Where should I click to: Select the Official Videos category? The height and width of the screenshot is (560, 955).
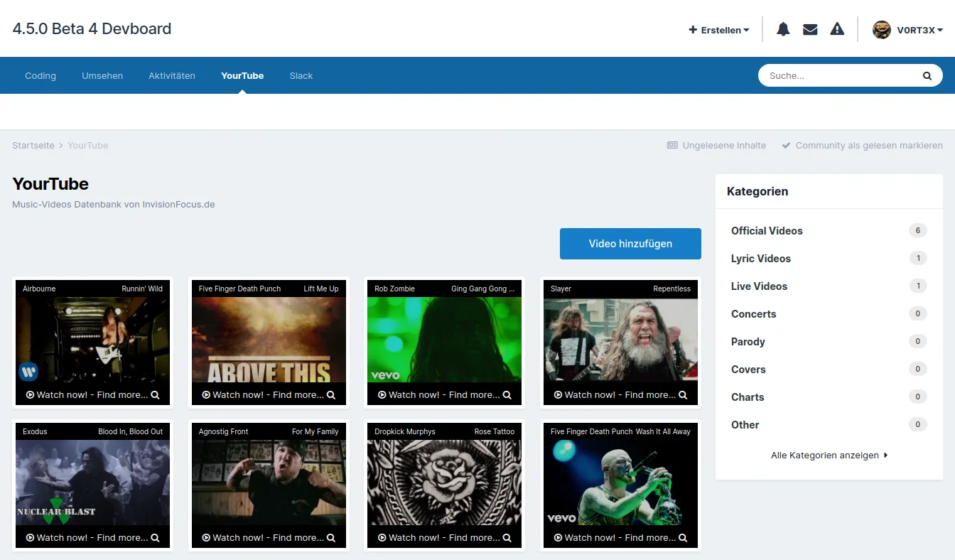(767, 230)
